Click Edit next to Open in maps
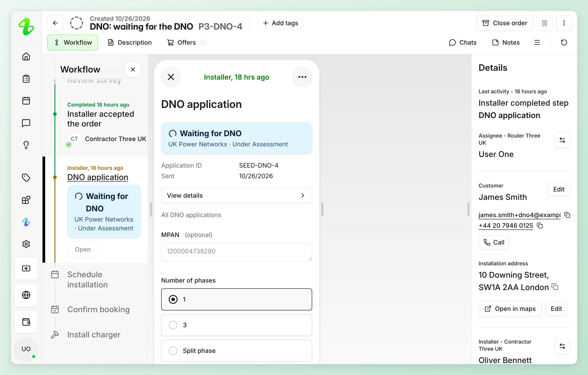 [x=556, y=309]
